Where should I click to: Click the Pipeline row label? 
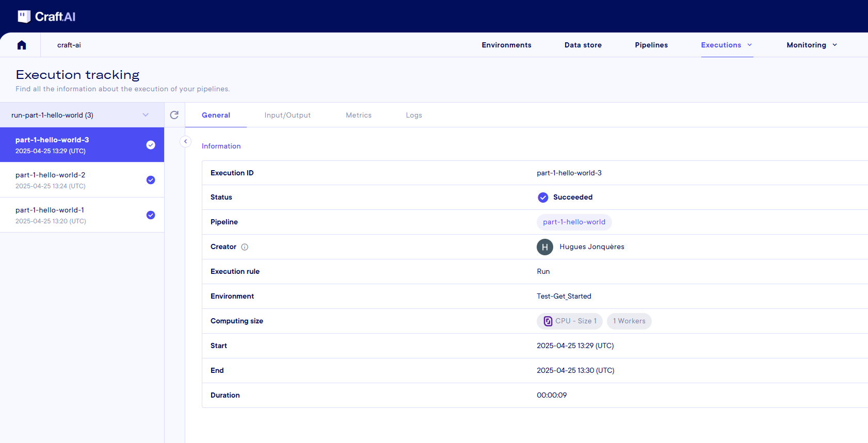tap(224, 222)
